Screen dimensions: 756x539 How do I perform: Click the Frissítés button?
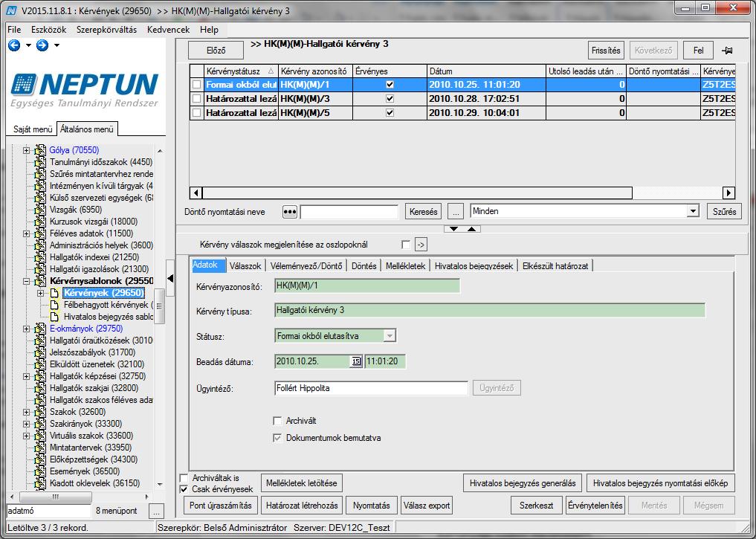click(x=606, y=50)
